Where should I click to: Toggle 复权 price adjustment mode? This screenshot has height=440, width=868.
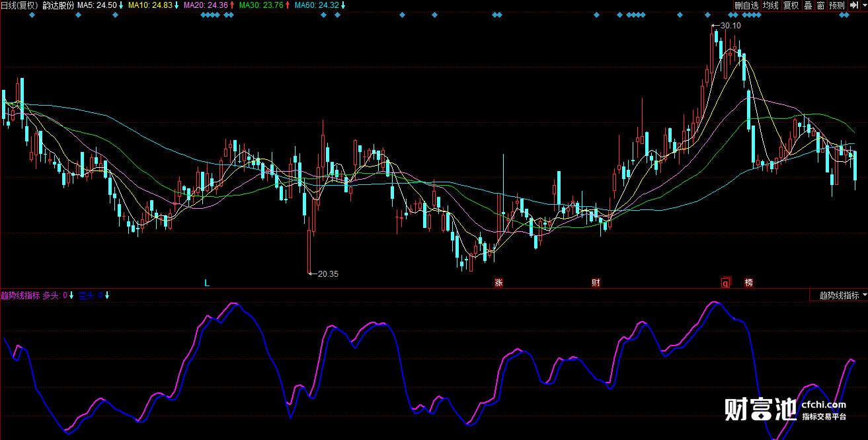coord(791,5)
